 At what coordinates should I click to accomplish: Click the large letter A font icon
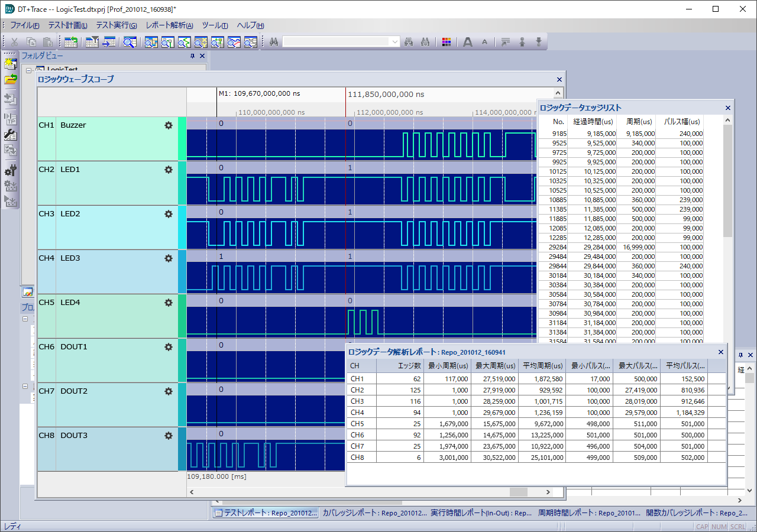click(x=467, y=42)
